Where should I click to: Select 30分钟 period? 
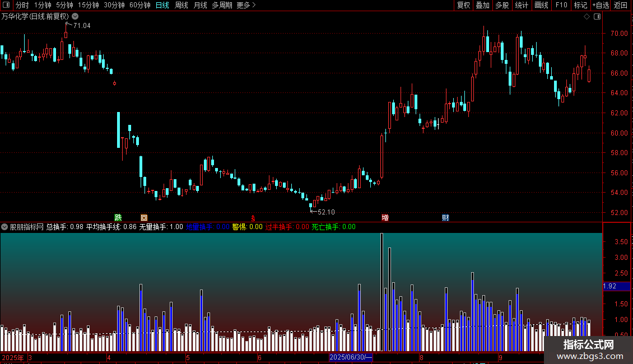click(x=114, y=5)
